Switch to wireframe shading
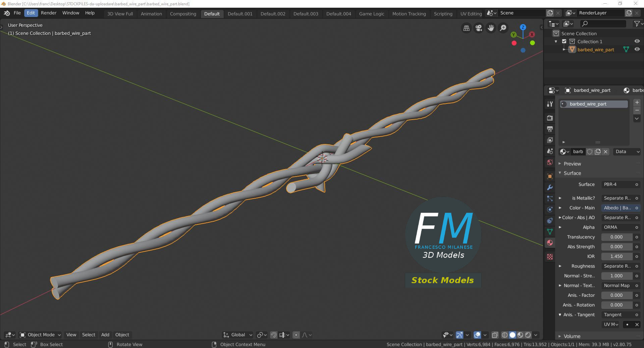 click(505, 335)
